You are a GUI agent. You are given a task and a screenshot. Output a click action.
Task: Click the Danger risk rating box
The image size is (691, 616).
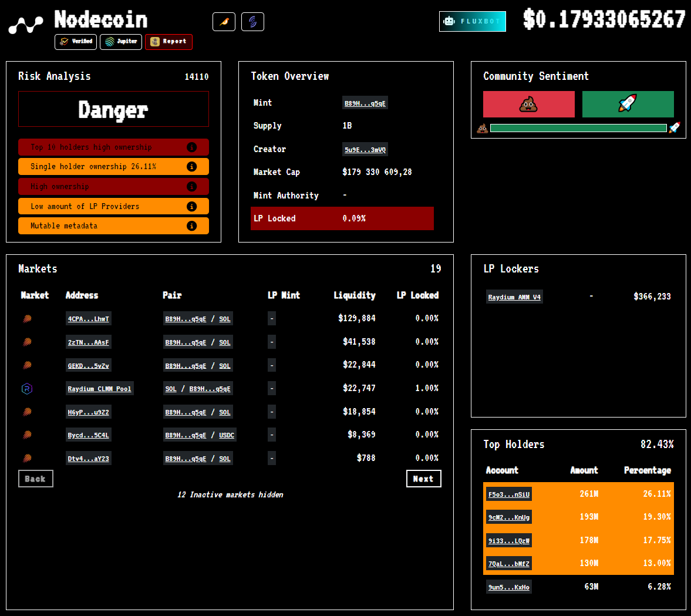coord(113,109)
